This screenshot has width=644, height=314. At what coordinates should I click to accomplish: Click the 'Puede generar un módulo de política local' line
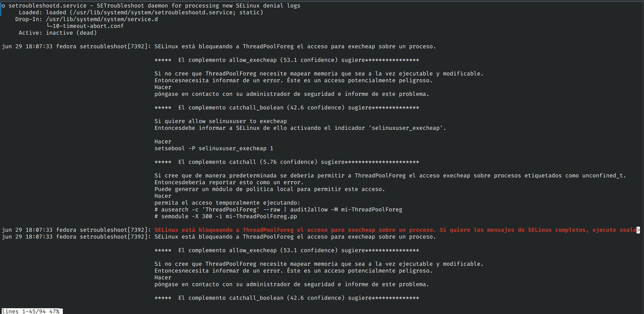coord(270,189)
